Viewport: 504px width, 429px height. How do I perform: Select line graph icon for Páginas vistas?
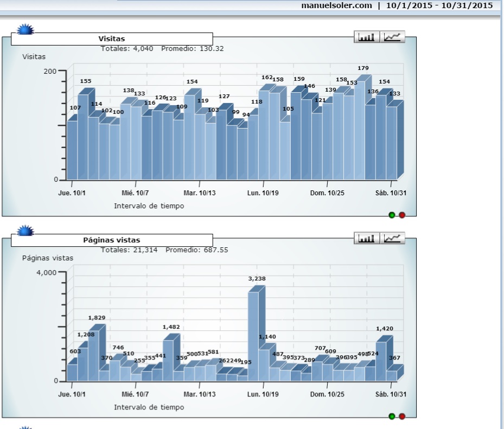coord(393,238)
